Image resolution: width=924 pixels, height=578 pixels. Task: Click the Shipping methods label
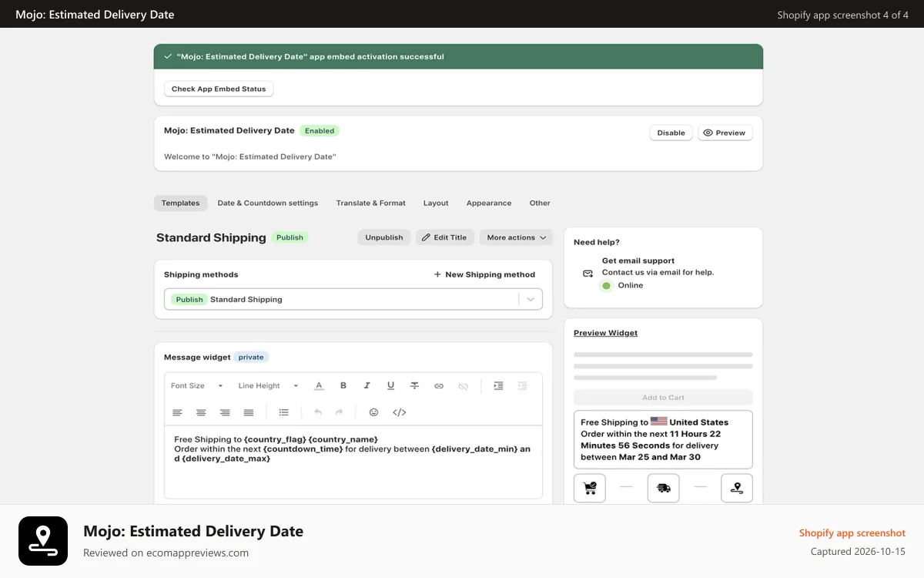(x=201, y=274)
